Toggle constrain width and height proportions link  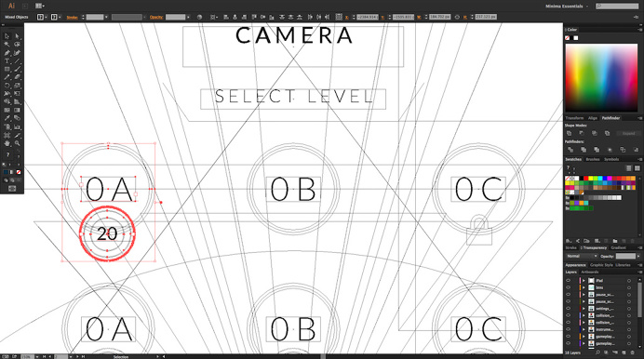coord(457,18)
